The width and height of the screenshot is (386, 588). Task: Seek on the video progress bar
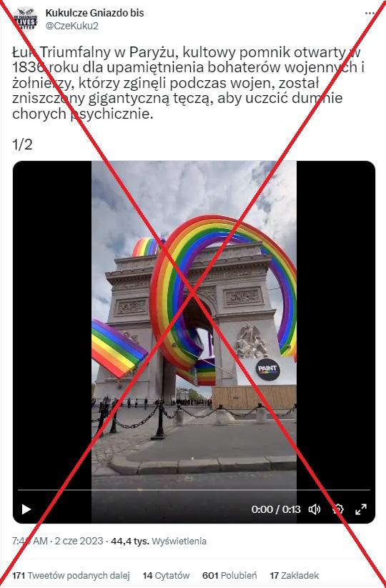click(x=194, y=490)
